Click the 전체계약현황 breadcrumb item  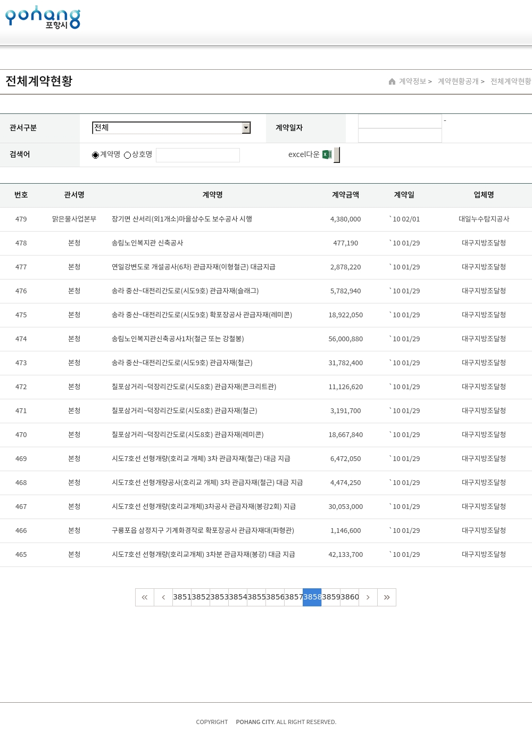511,81
